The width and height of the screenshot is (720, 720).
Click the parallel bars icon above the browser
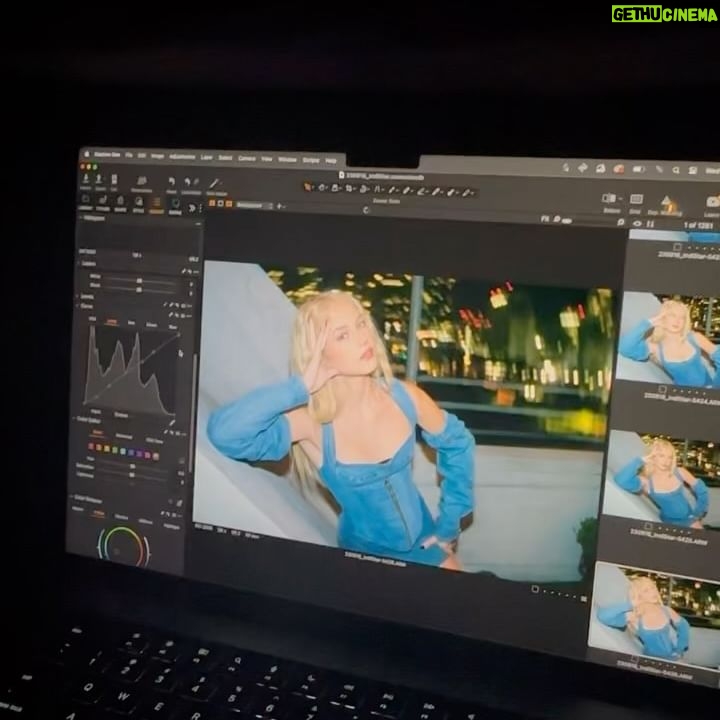click(650, 224)
